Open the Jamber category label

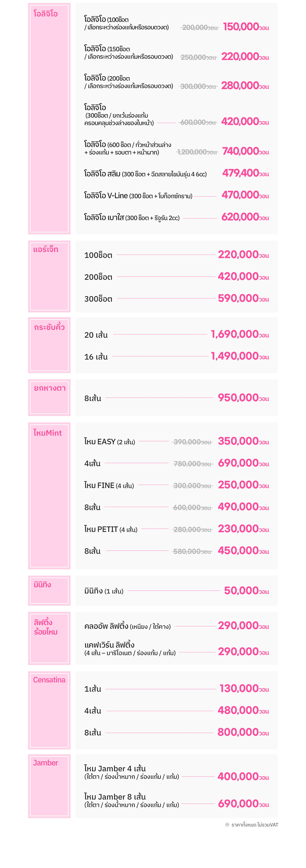click(45, 763)
